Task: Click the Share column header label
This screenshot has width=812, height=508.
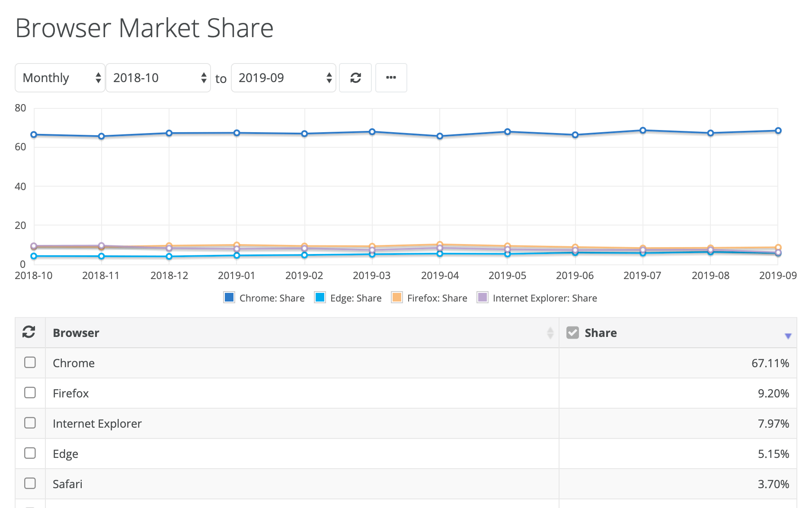Action: (x=601, y=333)
